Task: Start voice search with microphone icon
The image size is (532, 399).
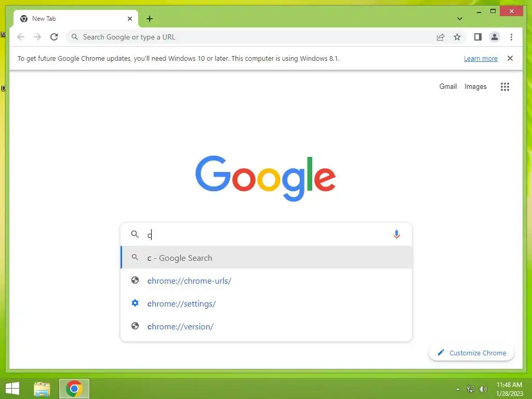Action: click(396, 234)
